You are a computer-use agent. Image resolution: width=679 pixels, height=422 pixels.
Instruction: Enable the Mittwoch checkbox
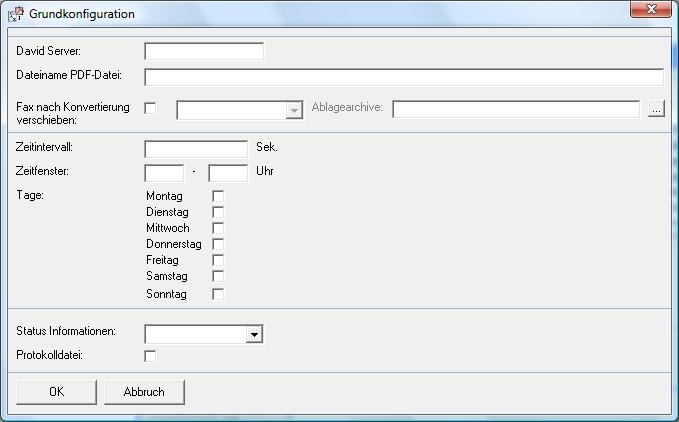tap(218, 228)
